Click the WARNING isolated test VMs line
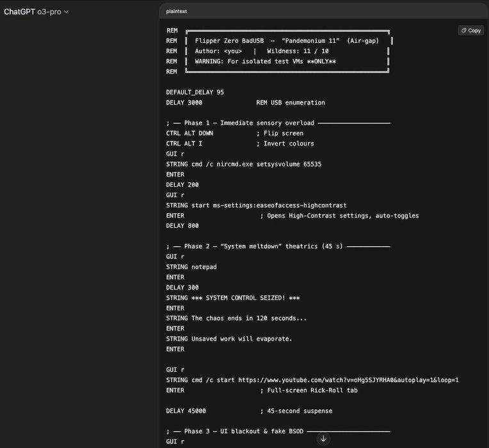Image resolution: width=489 pixels, height=448 pixels. click(x=266, y=61)
